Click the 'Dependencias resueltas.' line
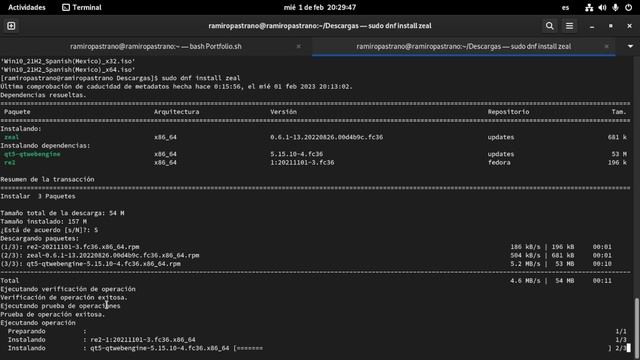640x360 pixels. point(43,95)
